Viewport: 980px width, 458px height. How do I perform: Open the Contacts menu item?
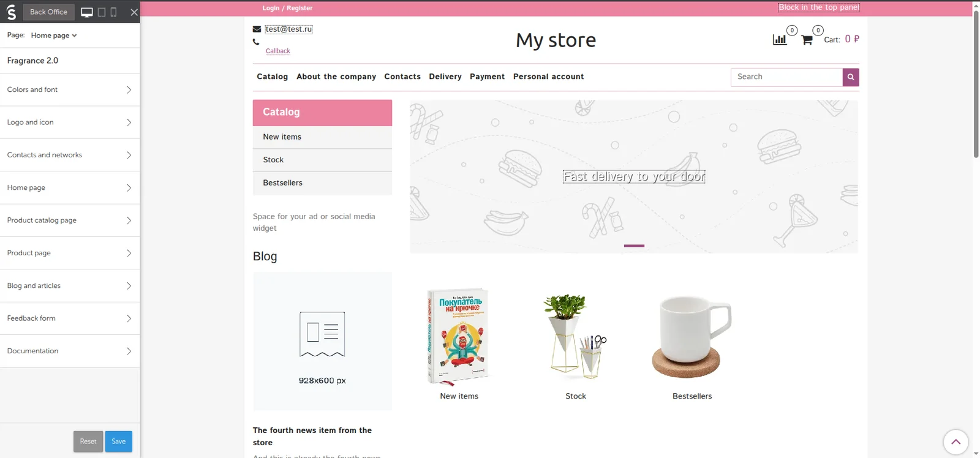[402, 77]
